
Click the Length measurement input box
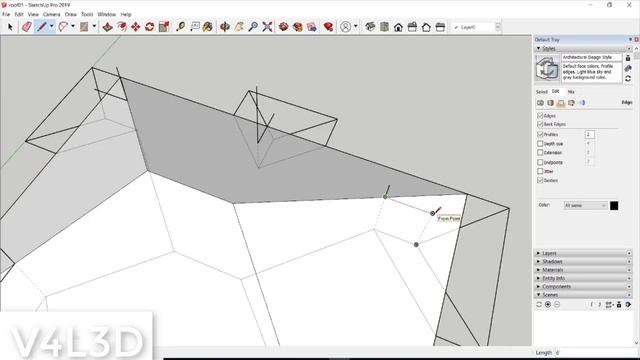(x=595, y=353)
